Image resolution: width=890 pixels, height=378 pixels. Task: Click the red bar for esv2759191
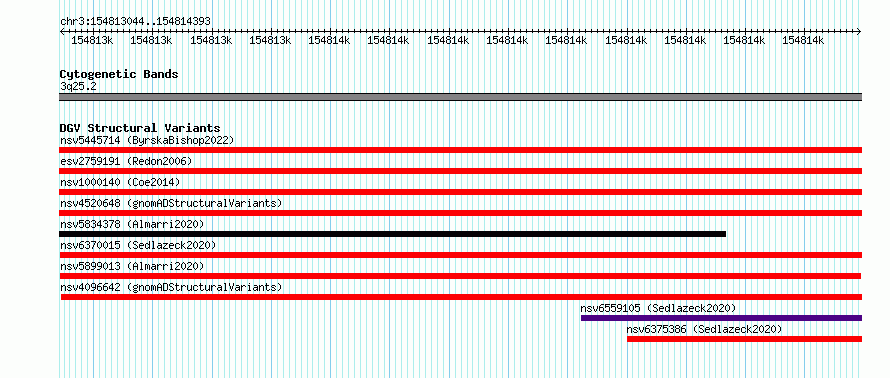[x=460, y=171]
